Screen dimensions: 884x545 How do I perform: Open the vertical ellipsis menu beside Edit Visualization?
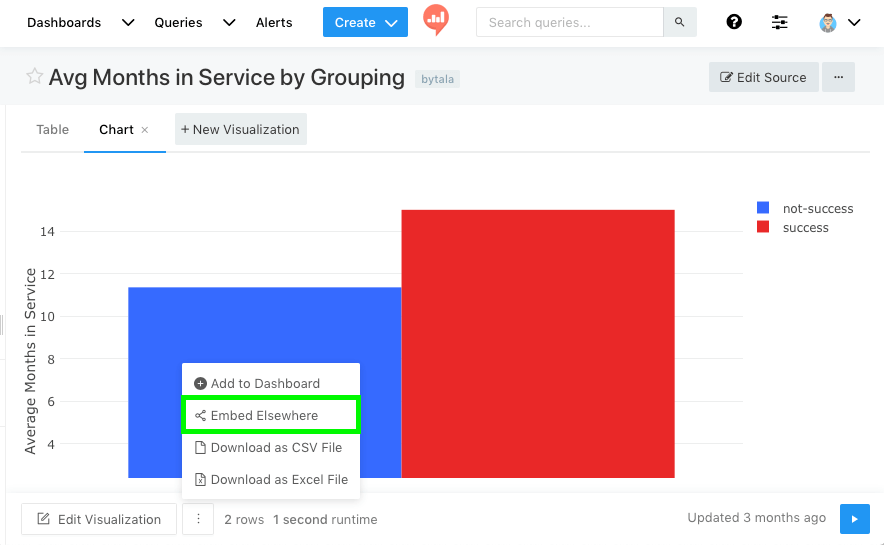click(198, 519)
